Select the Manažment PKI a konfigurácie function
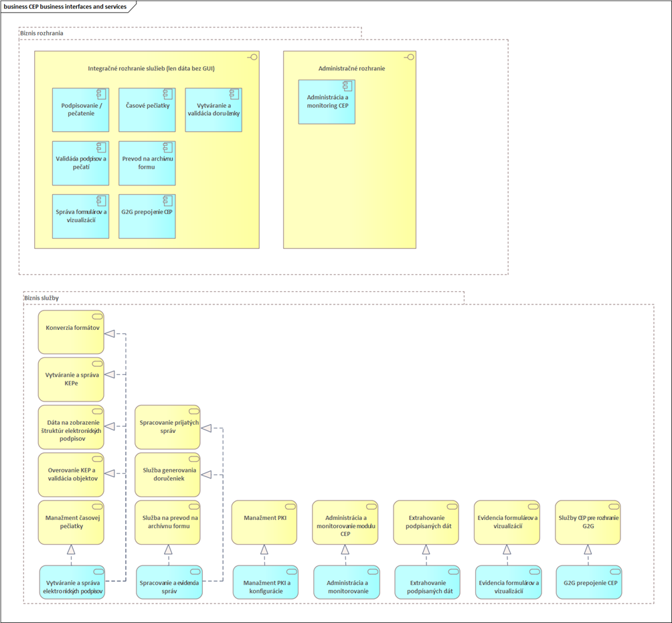The height and width of the screenshot is (623, 672). tap(266, 582)
